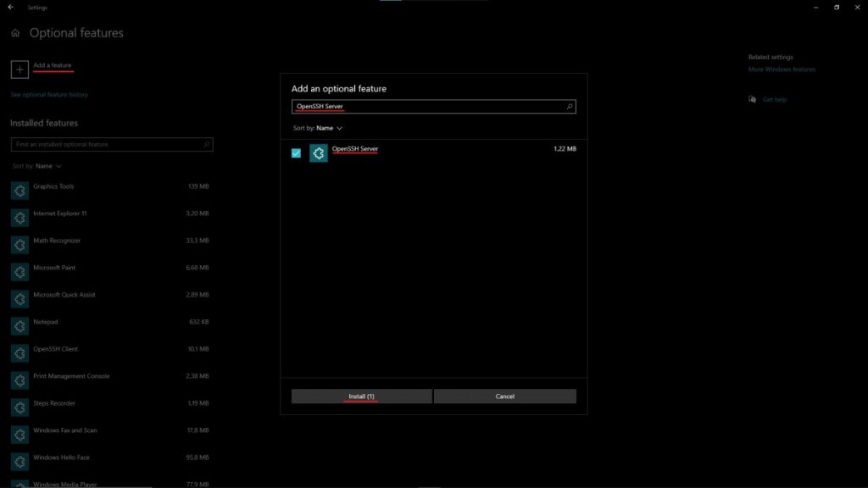868x488 pixels.
Task: Click the Install (1) button
Action: coord(361,396)
